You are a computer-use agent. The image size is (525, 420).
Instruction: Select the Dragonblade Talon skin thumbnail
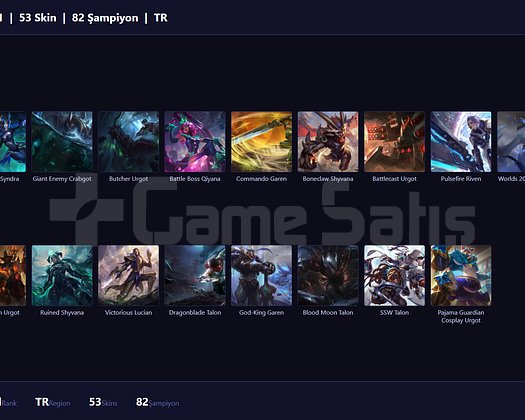coord(195,275)
